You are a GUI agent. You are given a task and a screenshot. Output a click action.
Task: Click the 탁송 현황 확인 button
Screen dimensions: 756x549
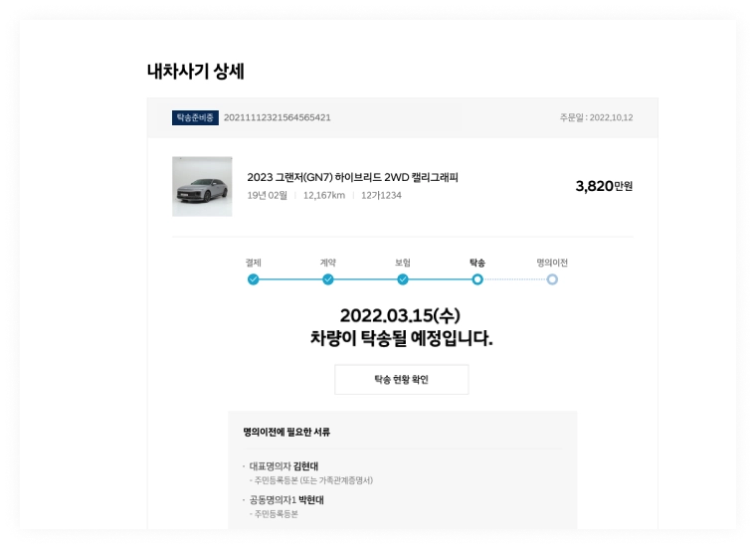click(402, 379)
